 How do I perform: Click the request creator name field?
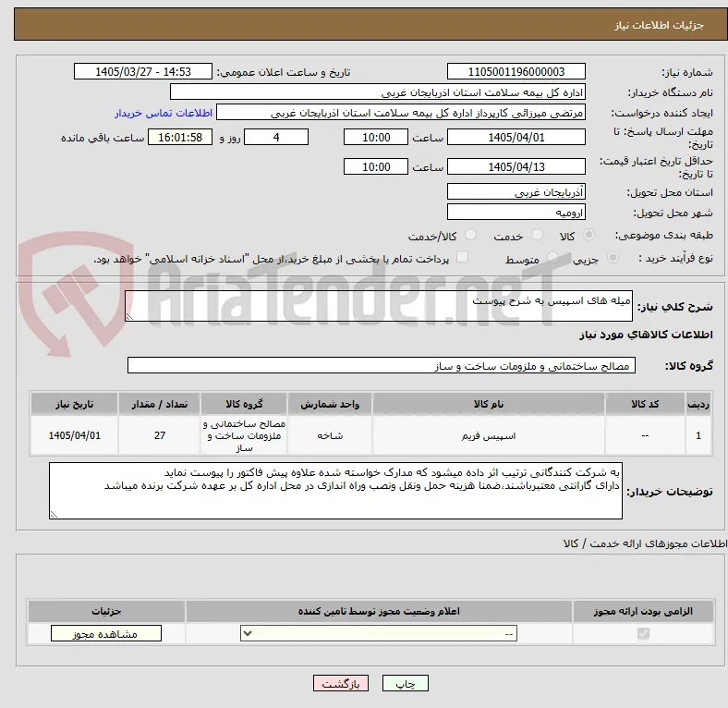tap(401, 113)
